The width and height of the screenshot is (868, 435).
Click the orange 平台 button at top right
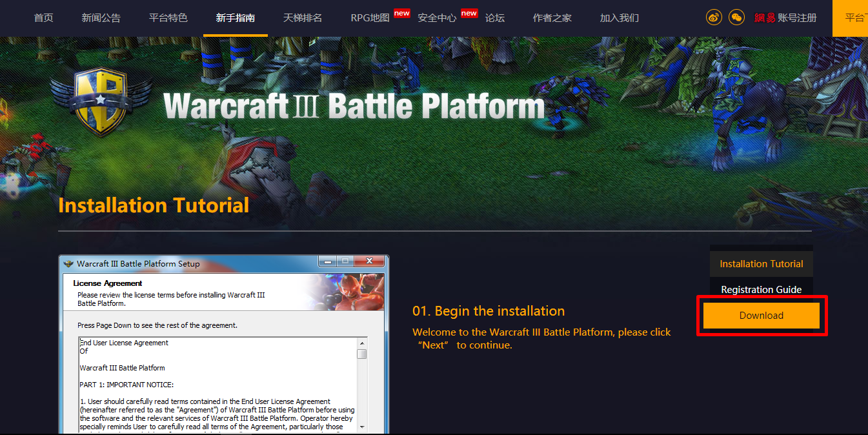point(851,18)
